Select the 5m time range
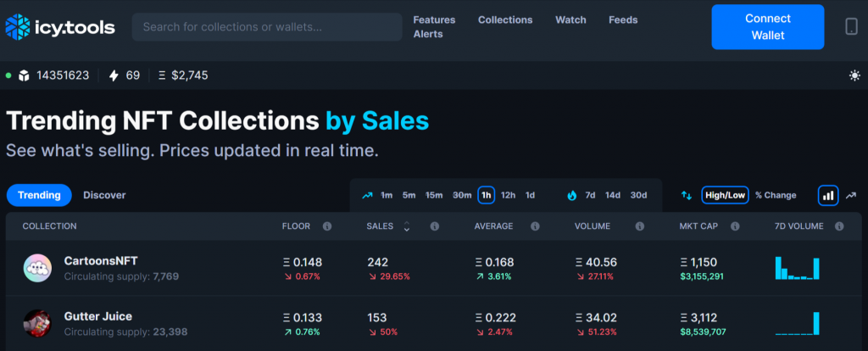 click(409, 196)
